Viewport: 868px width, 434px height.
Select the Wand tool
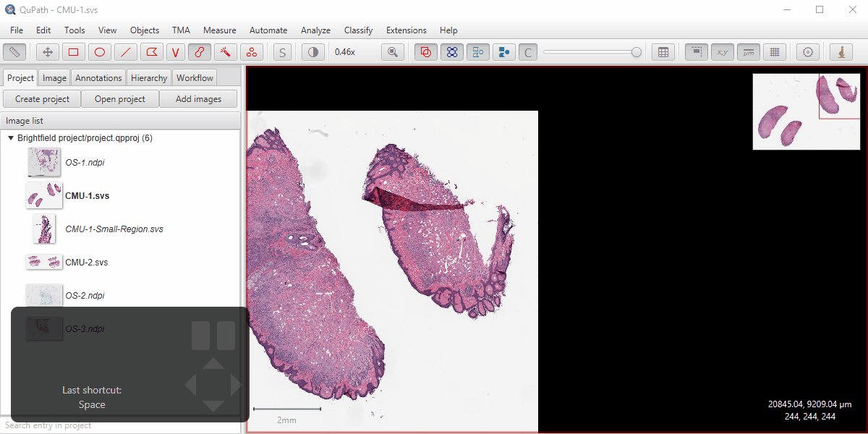(226, 52)
